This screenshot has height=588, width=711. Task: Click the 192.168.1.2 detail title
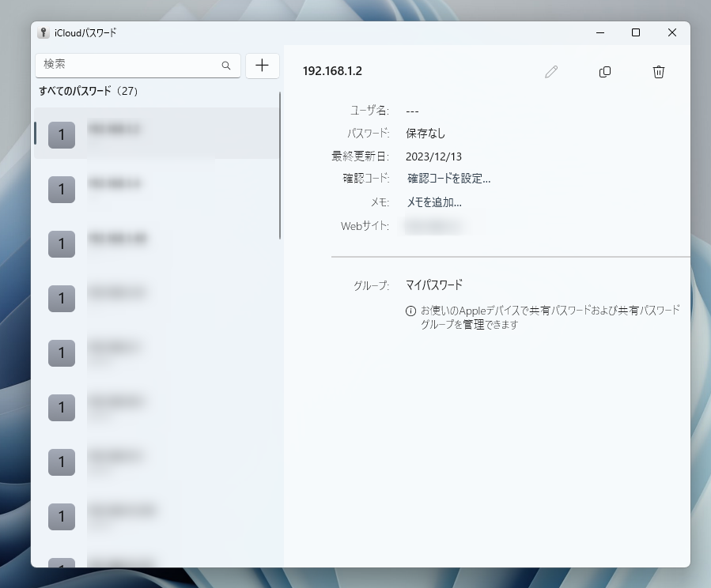332,71
